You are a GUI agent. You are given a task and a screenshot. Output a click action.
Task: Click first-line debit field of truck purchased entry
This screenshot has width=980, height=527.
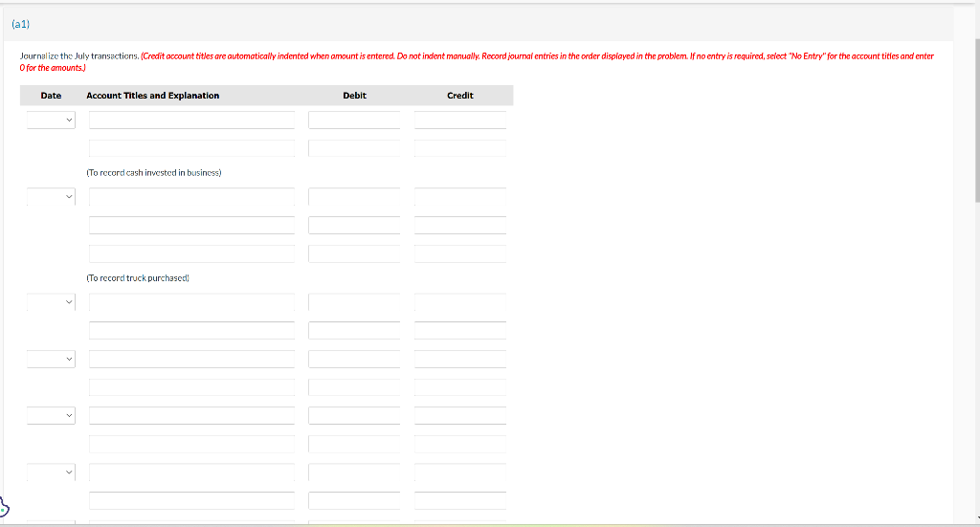354,197
